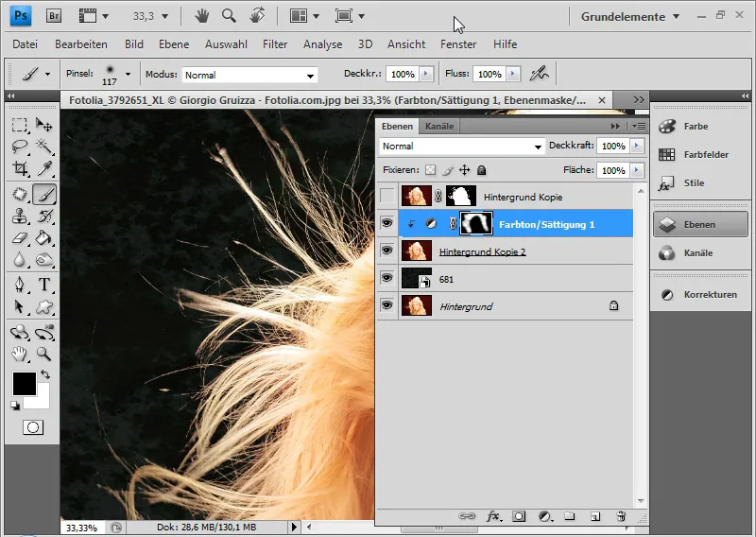Image resolution: width=756 pixels, height=537 pixels.
Task: Open the Filter menu
Action: [x=275, y=44]
